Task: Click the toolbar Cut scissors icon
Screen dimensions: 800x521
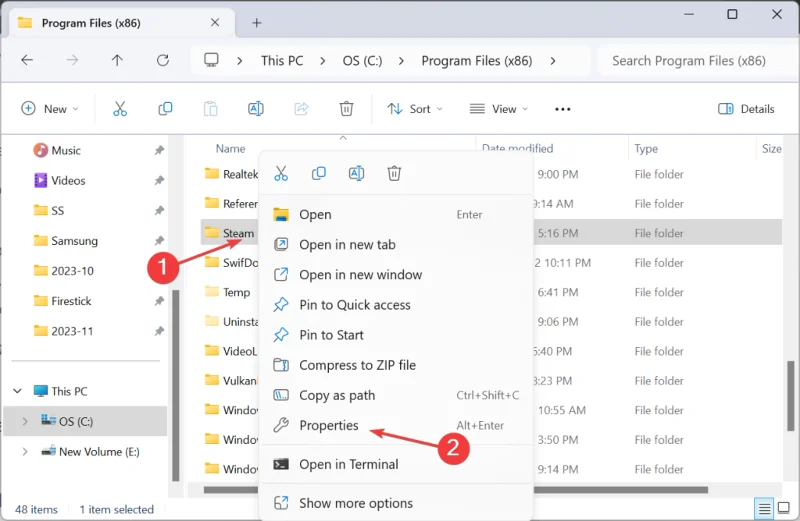Action: tap(120, 109)
